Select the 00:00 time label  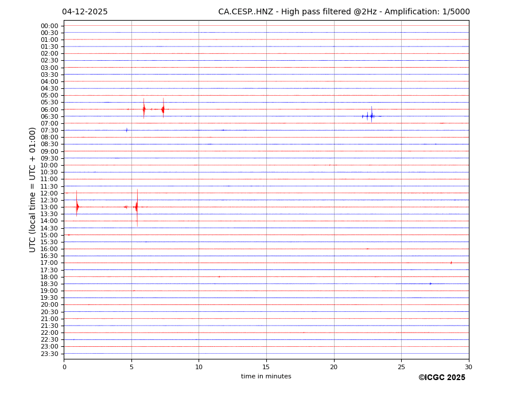(x=49, y=26)
